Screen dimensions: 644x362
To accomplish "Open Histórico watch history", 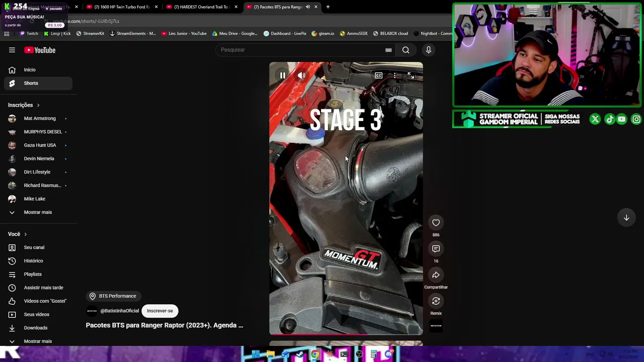I will 38,261.
